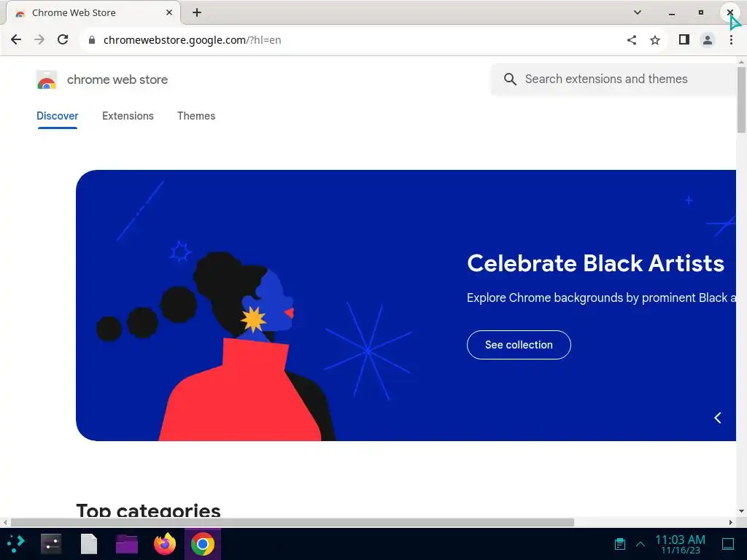Open the tab search dropdown arrow
The width and height of the screenshot is (747, 560).
(637, 12)
